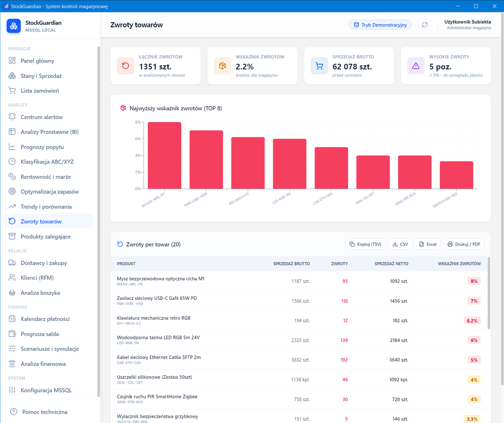504x423 pixels.
Task: Click the Sprzedaż netto column header
Action: pos(391,264)
